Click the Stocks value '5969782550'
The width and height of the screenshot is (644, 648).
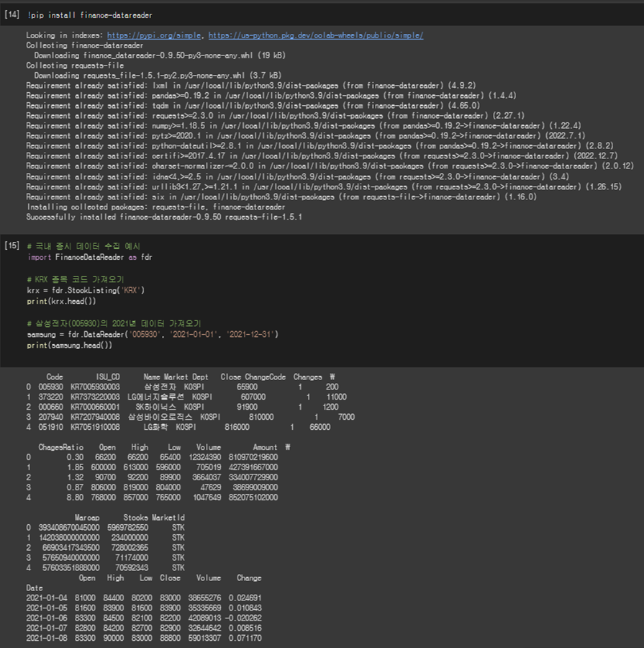[127, 527]
